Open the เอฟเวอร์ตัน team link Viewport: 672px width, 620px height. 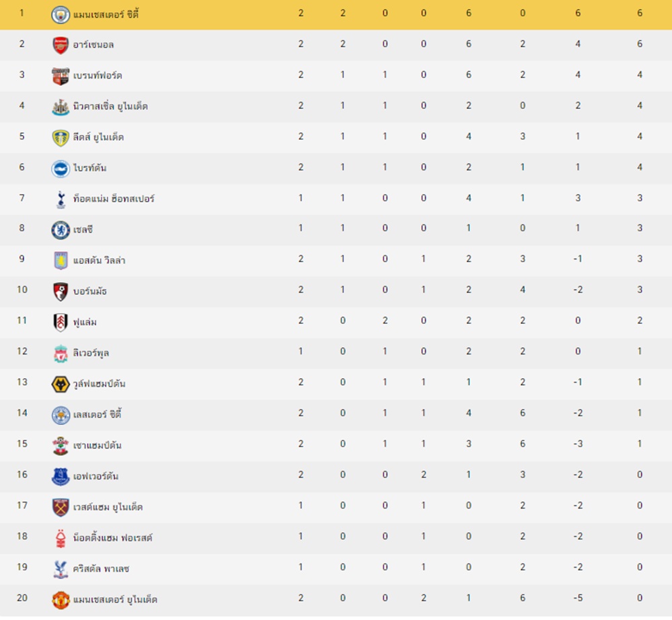(x=95, y=476)
